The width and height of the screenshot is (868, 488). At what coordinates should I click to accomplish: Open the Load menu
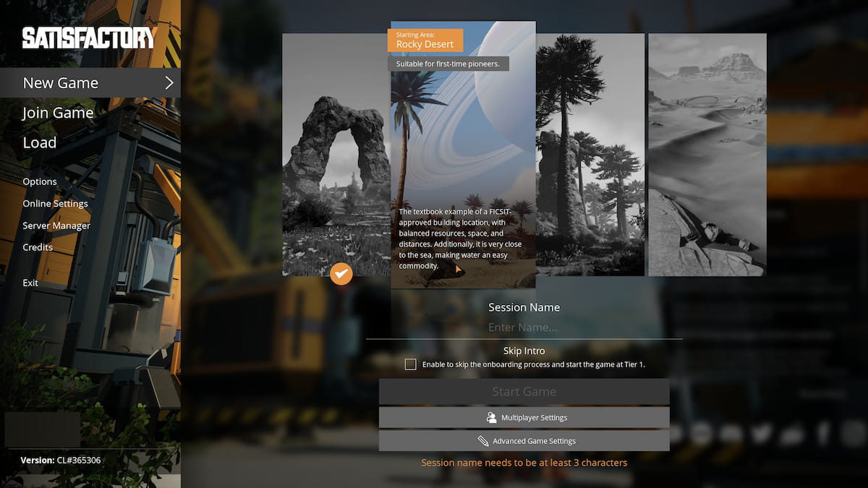tap(39, 142)
